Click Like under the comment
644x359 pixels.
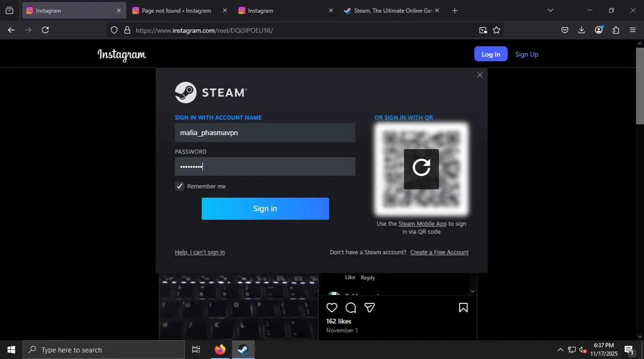tap(350, 277)
